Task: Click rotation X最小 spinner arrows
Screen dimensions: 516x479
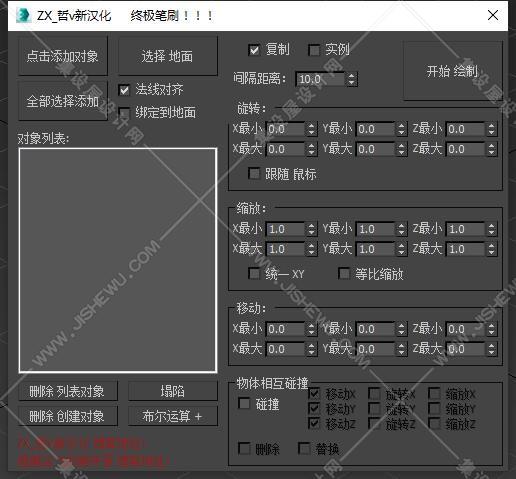Action: pos(311,129)
